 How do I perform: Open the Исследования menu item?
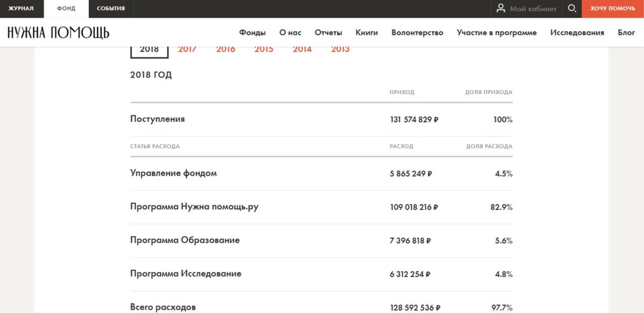coord(577,33)
